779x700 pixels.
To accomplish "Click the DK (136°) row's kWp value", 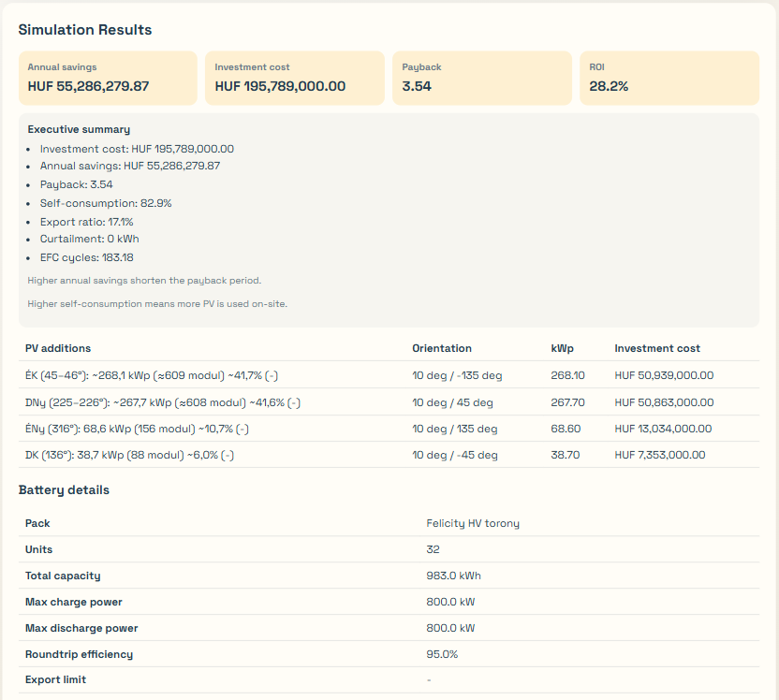I will (566, 455).
